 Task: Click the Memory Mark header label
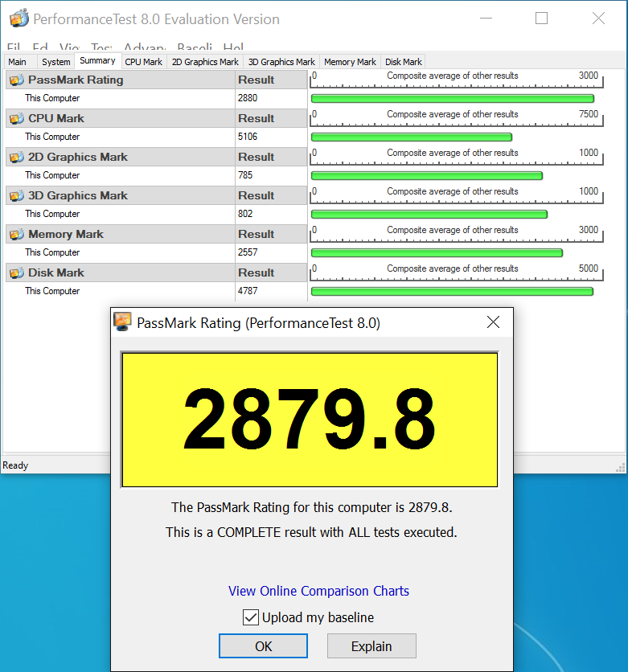coord(66,235)
